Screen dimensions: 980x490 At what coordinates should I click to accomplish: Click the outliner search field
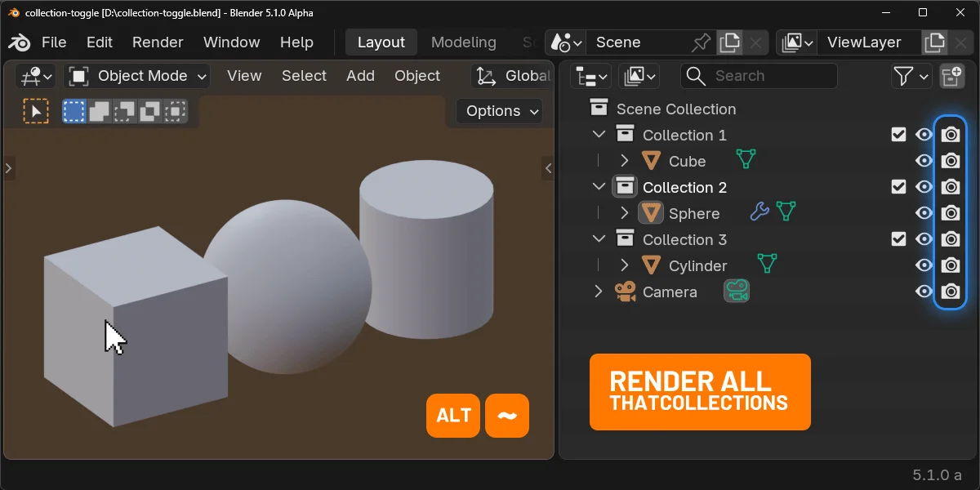point(759,75)
